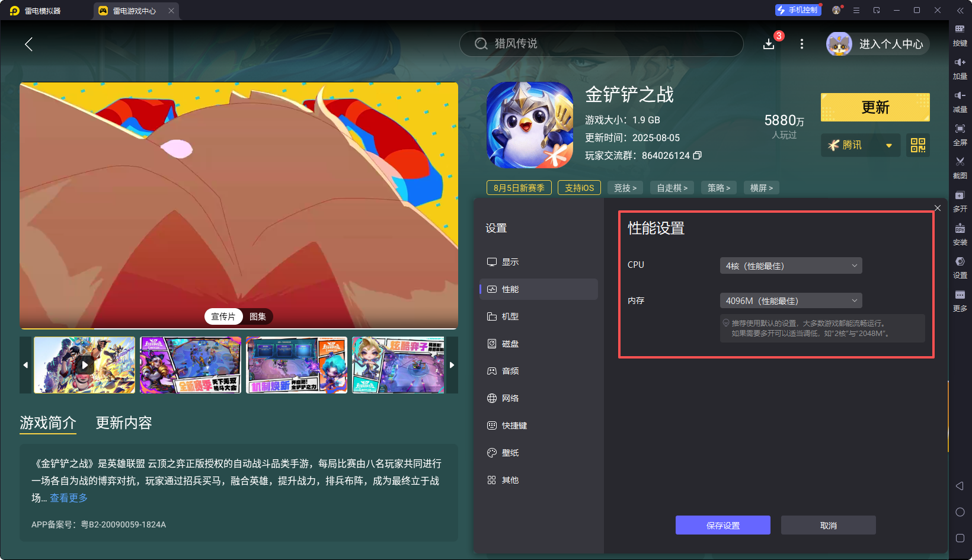Open the hamburger menu in title bar

856,10
